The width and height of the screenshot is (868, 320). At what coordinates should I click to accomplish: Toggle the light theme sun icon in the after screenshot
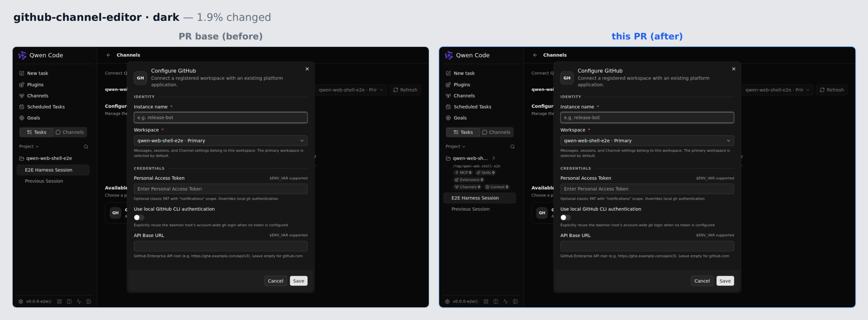[x=477, y=301]
